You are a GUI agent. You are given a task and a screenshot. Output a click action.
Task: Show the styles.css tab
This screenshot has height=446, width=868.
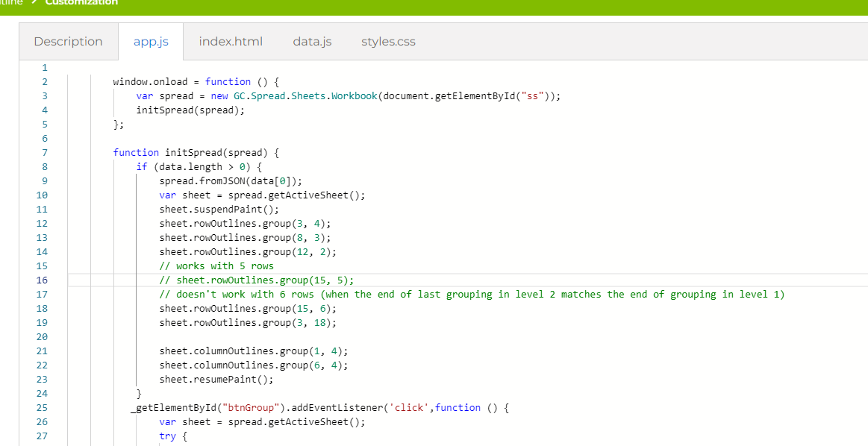(388, 42)
